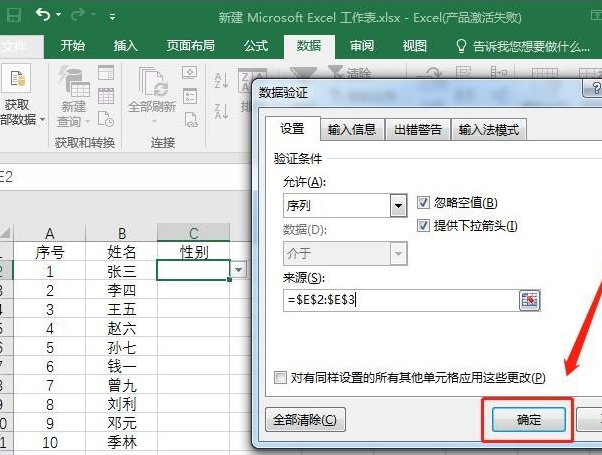This screenshot has width=602, height=455.
Task: Click the 清除 filter button
Action: (x=350, y=72)
